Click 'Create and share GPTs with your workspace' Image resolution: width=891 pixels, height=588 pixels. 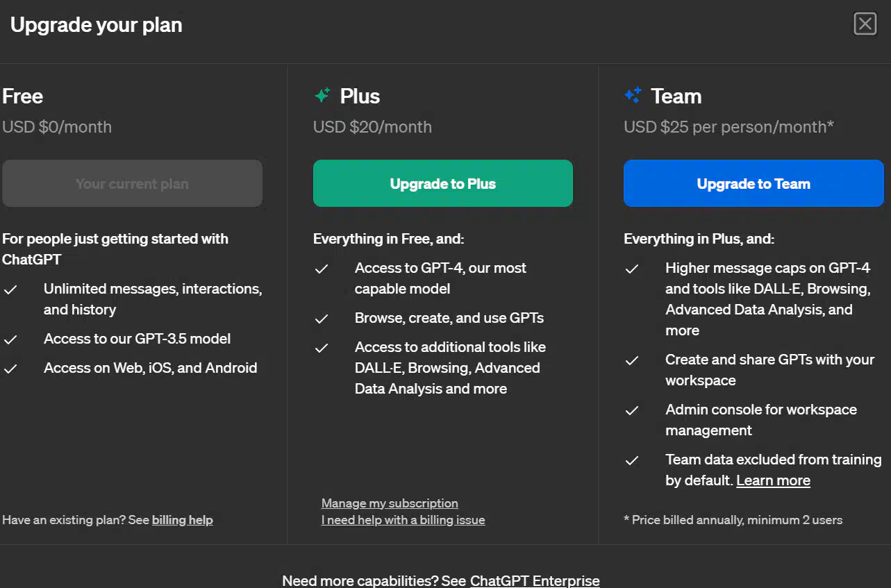coord(769,370)
